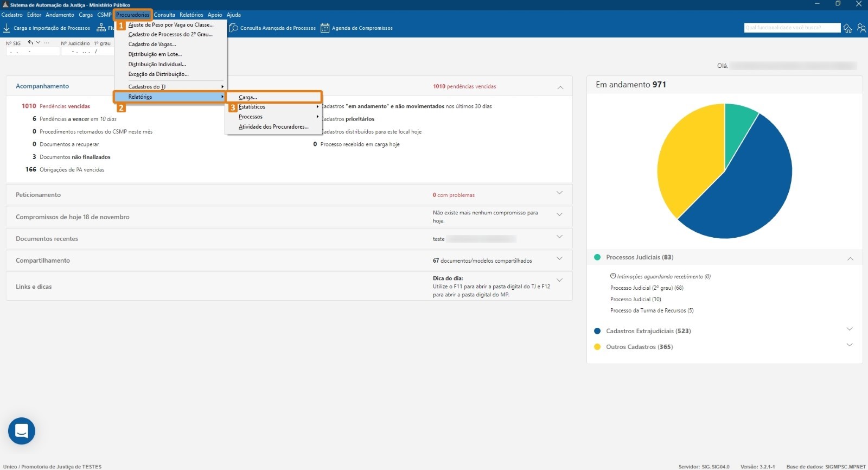Image resolution: width=868 pixels, height=470 pixels.
Task: Click the undo arrow beside Nº SIG
Action: [x=30, y=42]
